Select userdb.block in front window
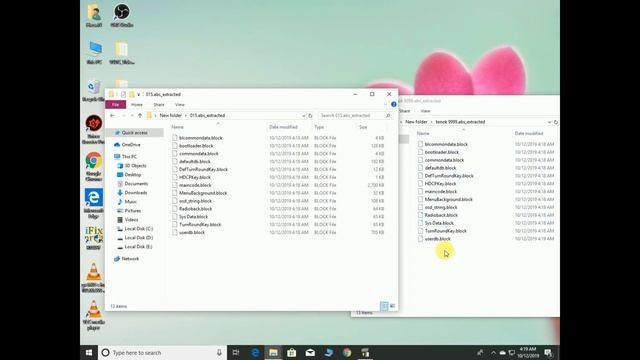Image resolution: width=640 pixels, height=360 pixels. [192, 233]
